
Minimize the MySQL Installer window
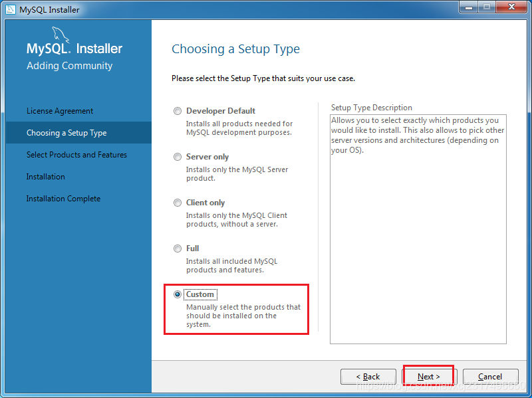click(469, 7)
